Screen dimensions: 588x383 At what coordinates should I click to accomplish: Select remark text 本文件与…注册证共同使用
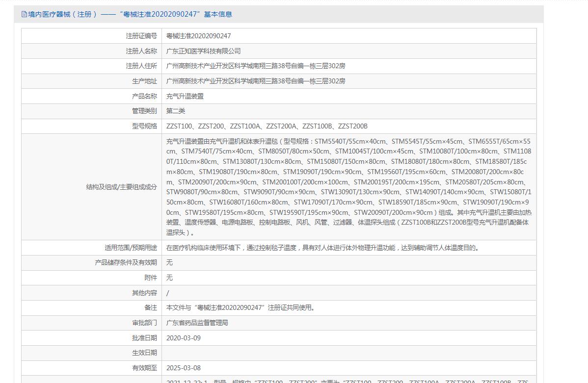(241, 307)
